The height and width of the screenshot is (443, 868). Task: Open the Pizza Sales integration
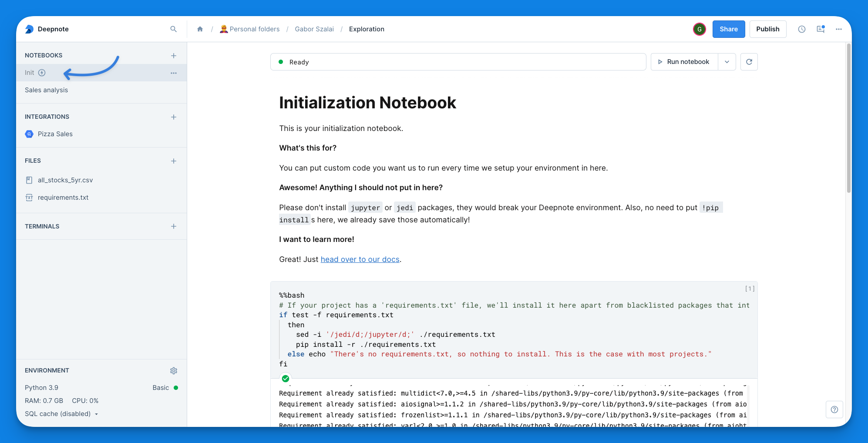[x=55, y=134]
